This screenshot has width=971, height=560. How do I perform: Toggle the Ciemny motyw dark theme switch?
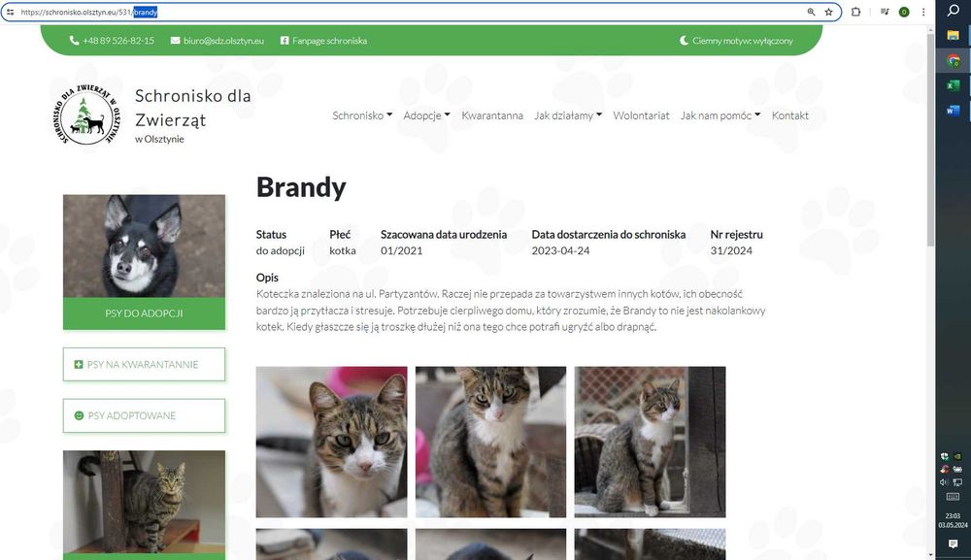(x=736, y=41)
